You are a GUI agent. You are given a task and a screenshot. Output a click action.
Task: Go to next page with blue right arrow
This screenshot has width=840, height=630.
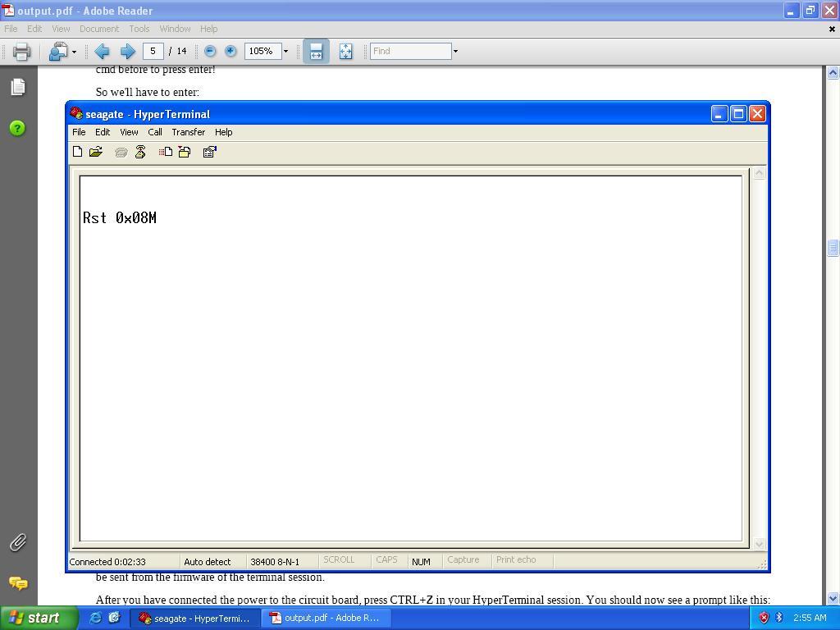(x=127, y=52)
